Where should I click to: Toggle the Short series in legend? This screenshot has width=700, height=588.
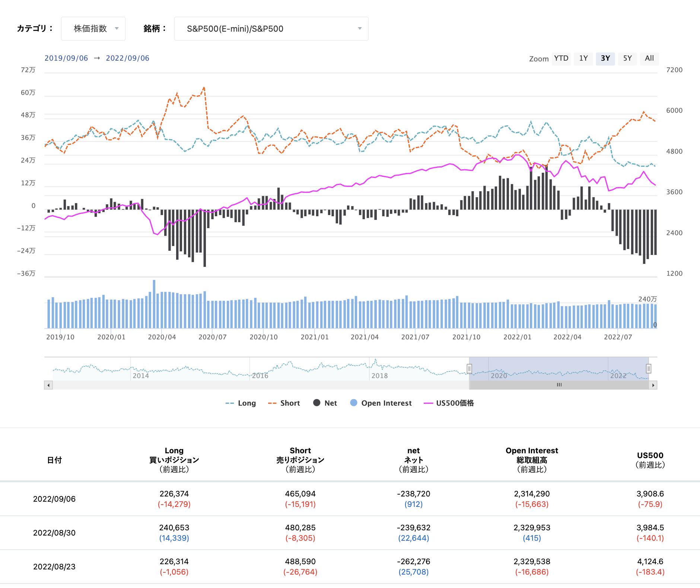pyautogui.click(x=284, y=403)
